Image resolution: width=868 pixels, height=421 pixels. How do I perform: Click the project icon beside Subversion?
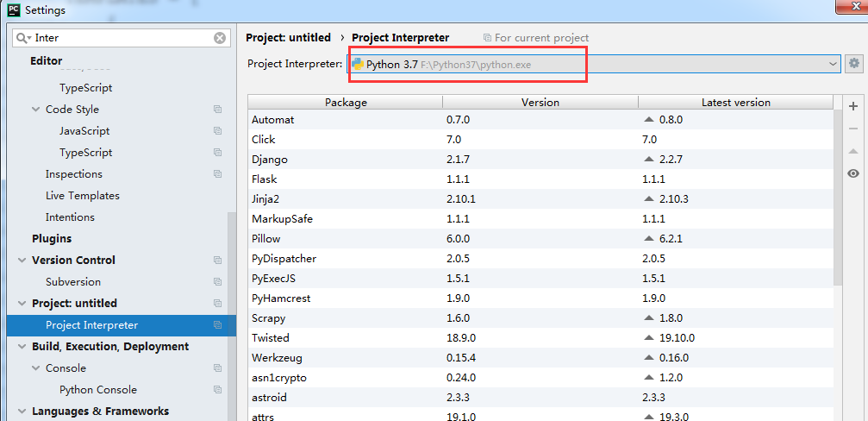pyautogui.click(x=217, y=281)
